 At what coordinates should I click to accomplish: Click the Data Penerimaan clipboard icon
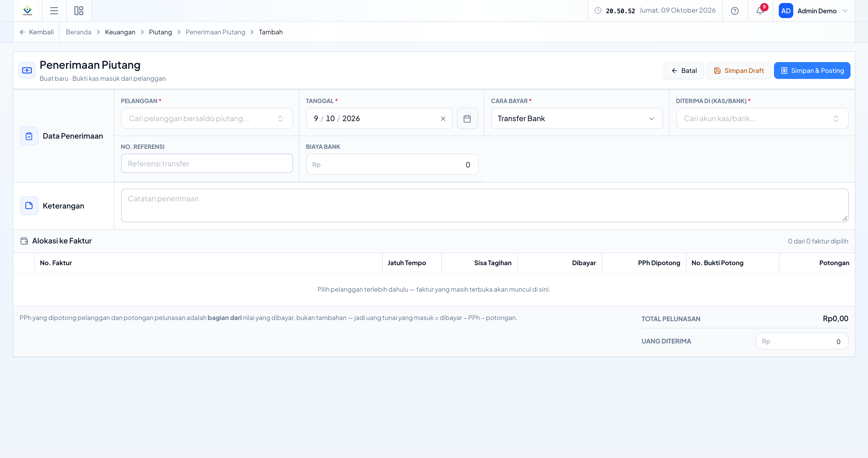click(x=29, y=136)
